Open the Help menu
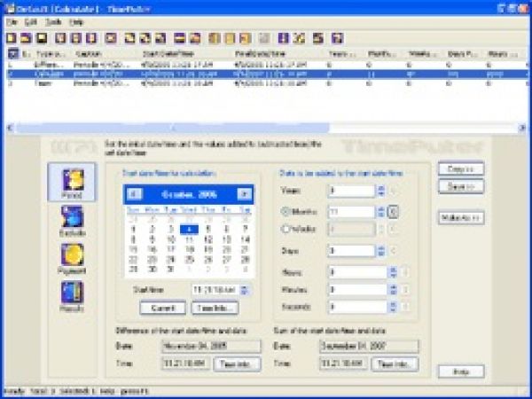Image resolution: width=532 pixels, height=399 pixels. coord(76,22)
